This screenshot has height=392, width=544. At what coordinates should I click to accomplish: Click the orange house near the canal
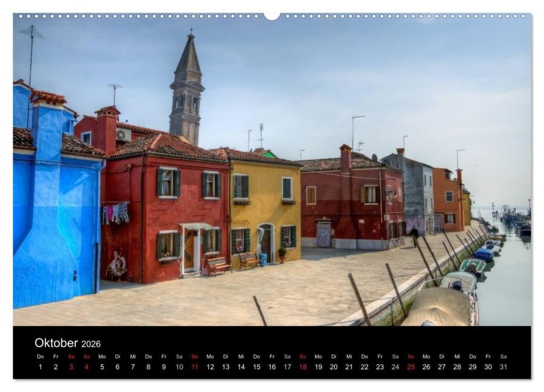tap(448, 200)
